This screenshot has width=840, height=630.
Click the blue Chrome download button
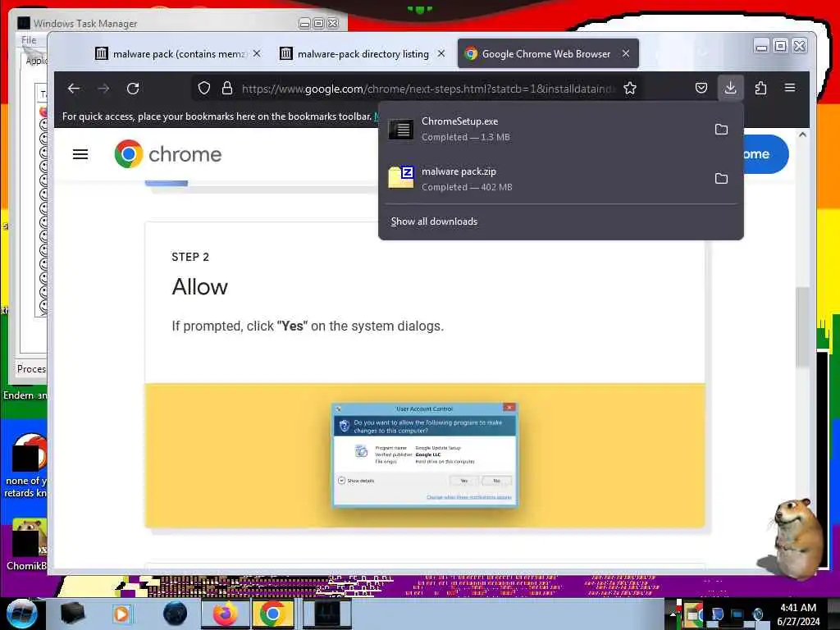pos(765,154)
